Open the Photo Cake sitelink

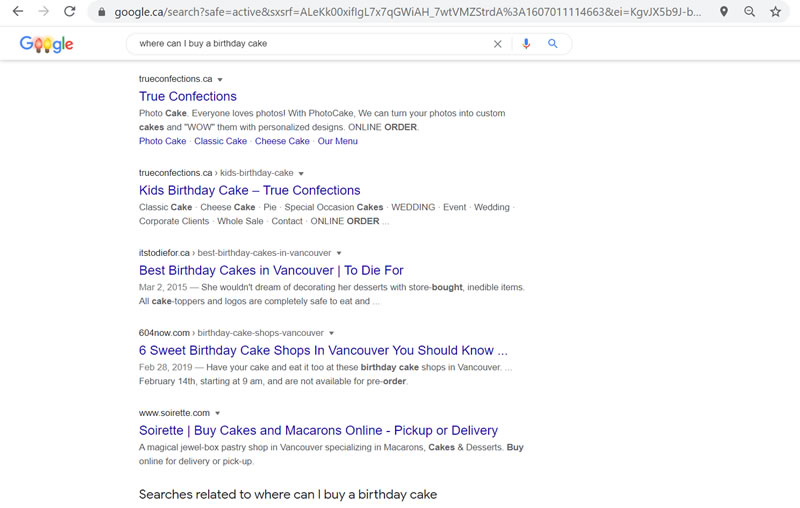162,141
